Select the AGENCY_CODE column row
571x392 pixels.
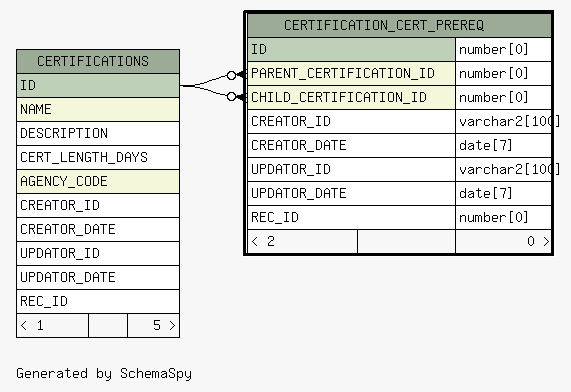pyautogui.click(x=98, y=181)
